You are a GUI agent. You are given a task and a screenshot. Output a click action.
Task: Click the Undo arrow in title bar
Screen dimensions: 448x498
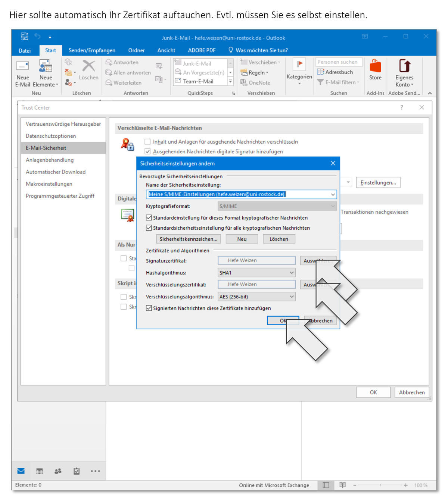(37, 36)
